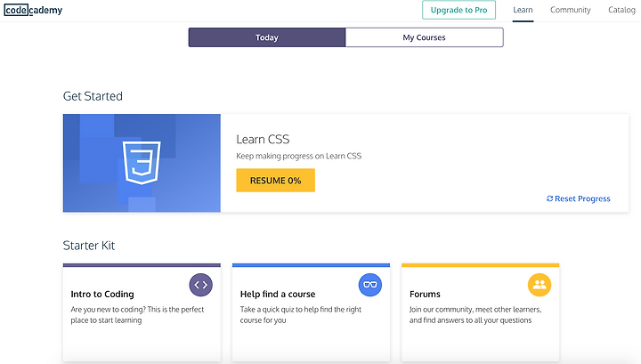The image size is (641, 364).
Task: Open the Learn menu item
Action: pos(523,10)
